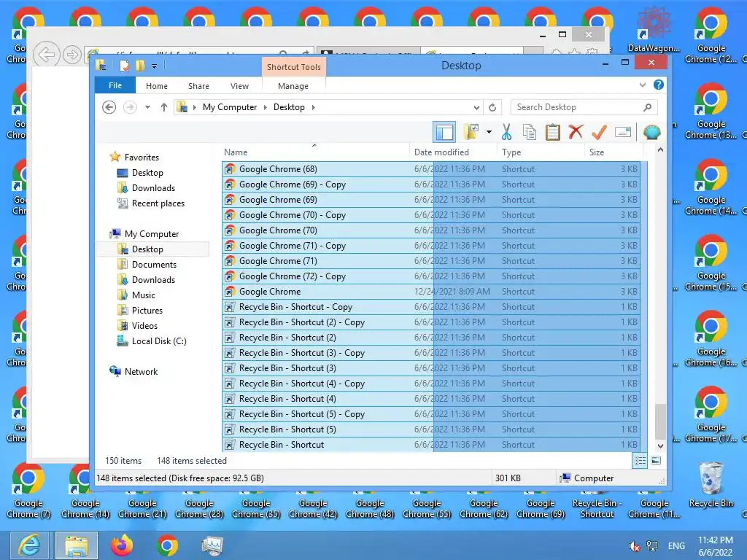Select Network in navigation pane
747x560 pixels.
click(141, 371)
